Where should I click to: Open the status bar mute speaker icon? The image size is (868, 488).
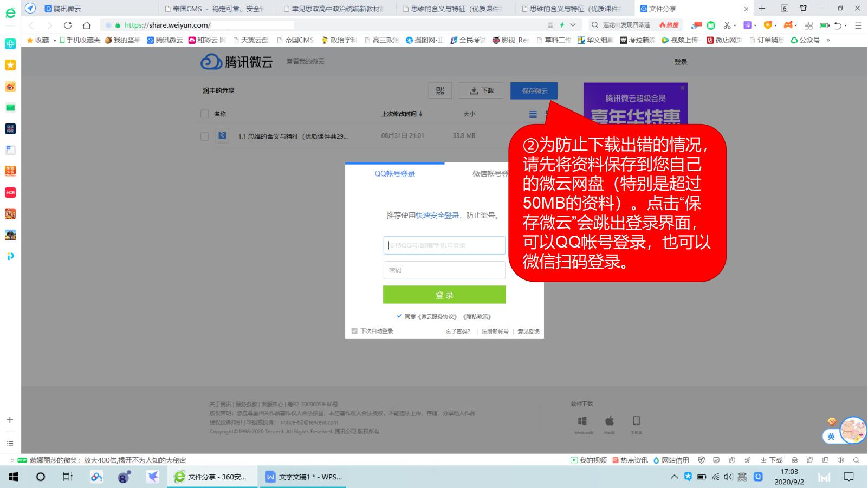click(x=840, y=460)
